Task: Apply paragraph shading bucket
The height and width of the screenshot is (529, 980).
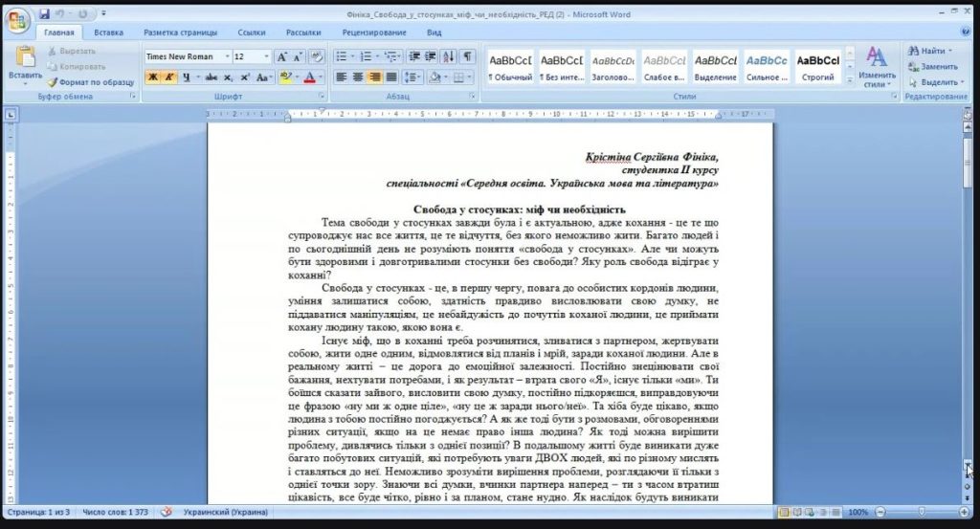Action: [x=435, y=77]
